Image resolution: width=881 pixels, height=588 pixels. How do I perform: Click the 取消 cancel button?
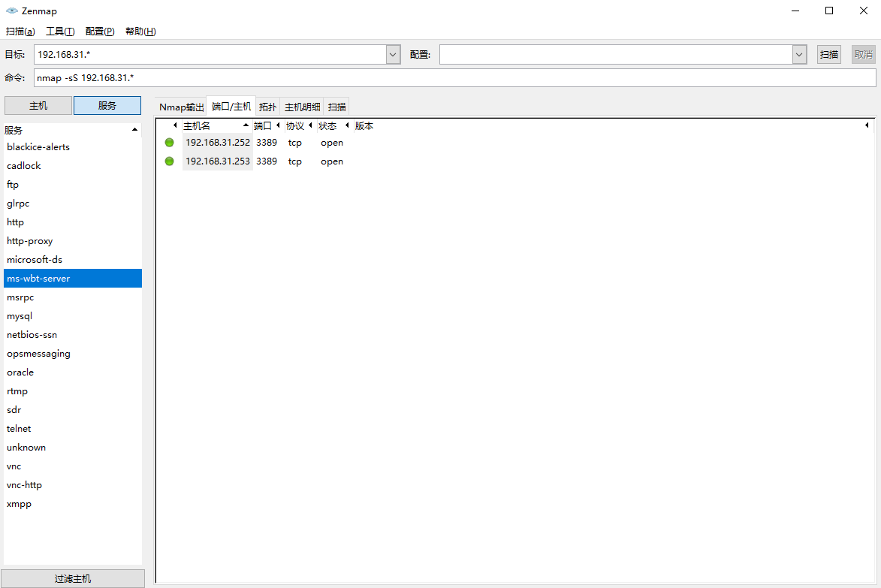pos(864,55)
